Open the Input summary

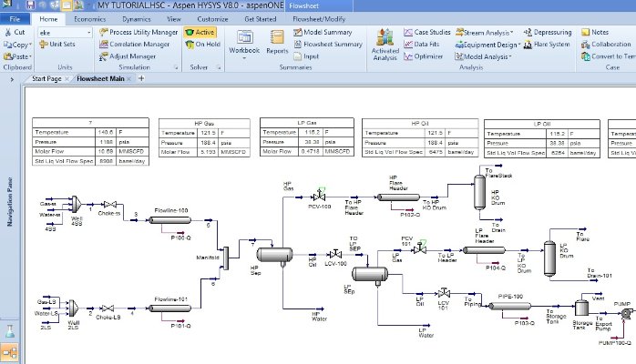306,56
